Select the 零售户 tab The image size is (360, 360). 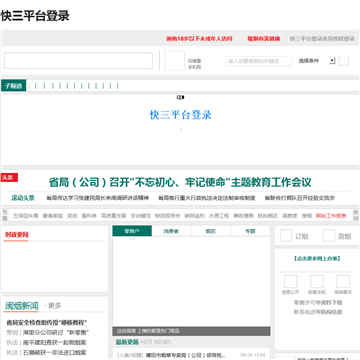click(132, 231)
